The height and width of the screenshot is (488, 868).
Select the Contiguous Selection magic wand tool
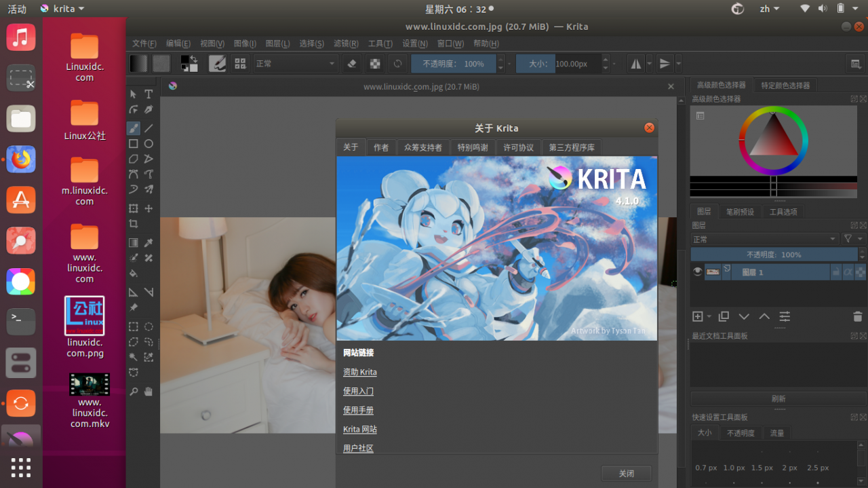(134, 357)
